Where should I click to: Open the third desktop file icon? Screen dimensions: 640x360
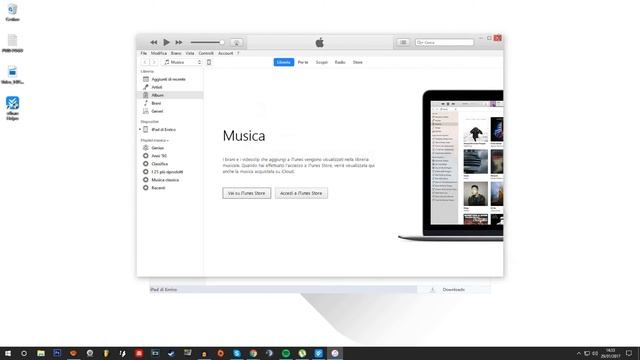tap(12, 75)
